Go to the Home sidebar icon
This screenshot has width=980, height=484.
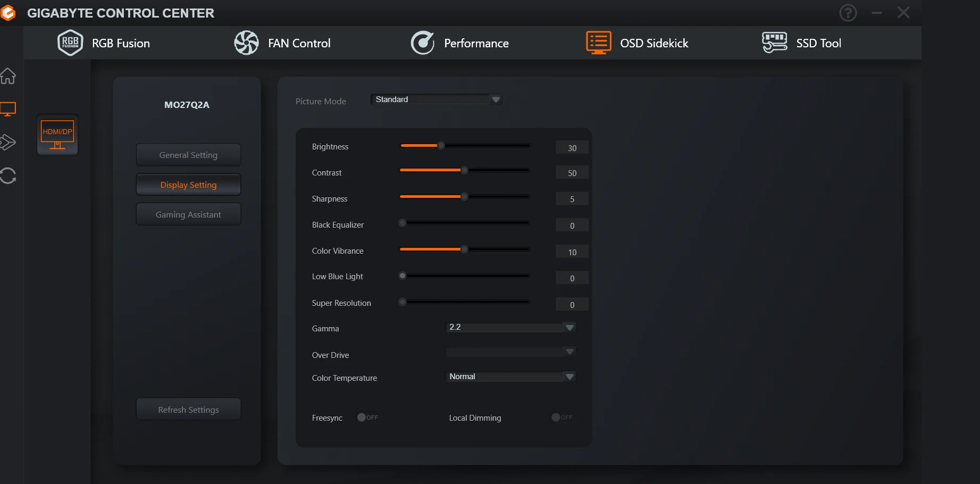[8, 76]
